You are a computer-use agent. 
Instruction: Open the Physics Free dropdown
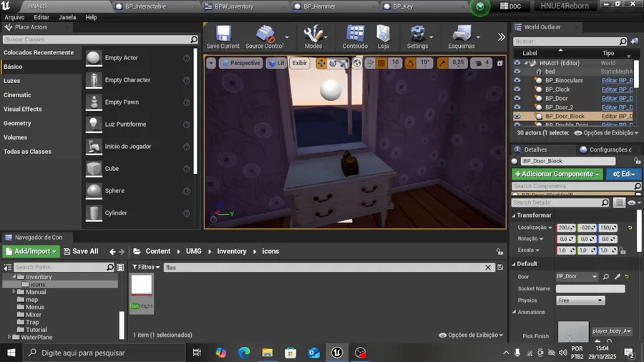click(580, 300)
